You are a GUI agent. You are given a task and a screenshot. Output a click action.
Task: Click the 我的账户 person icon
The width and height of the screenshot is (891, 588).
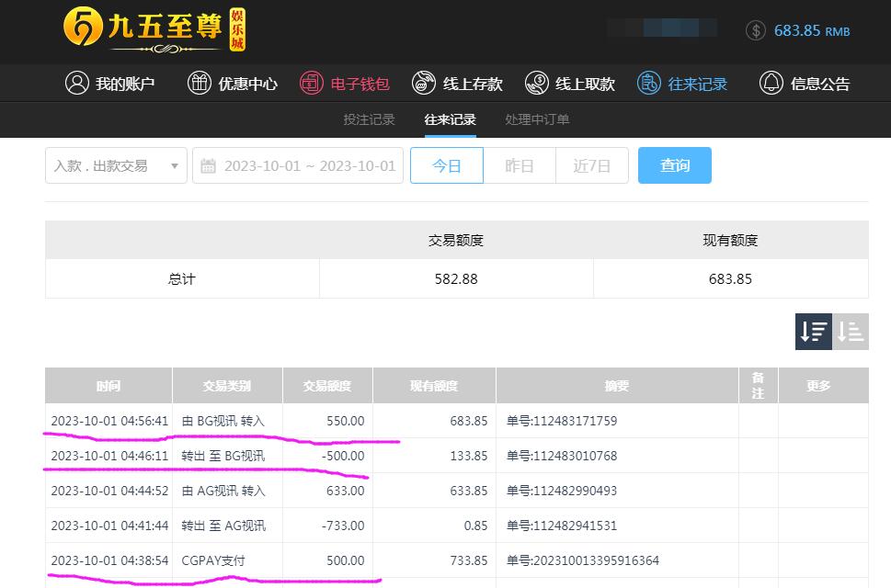[x=77, y=83]
